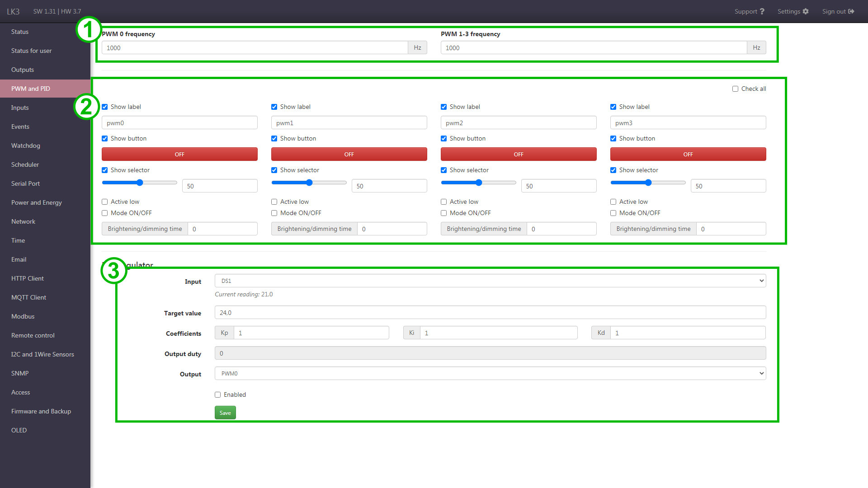
Task: Open Events page
Action: [45, 127]
